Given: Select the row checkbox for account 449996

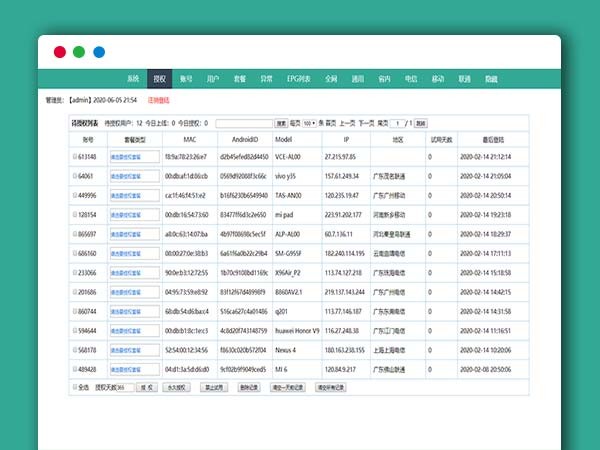Looking at the screenshot, I should (74, 195).
